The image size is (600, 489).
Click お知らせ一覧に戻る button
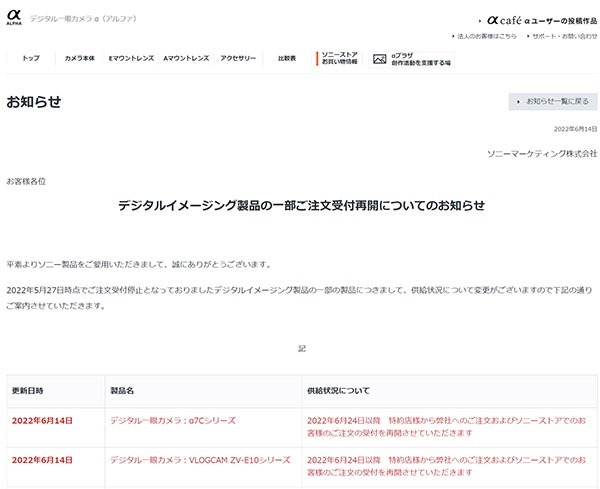[x=553, y=101]
